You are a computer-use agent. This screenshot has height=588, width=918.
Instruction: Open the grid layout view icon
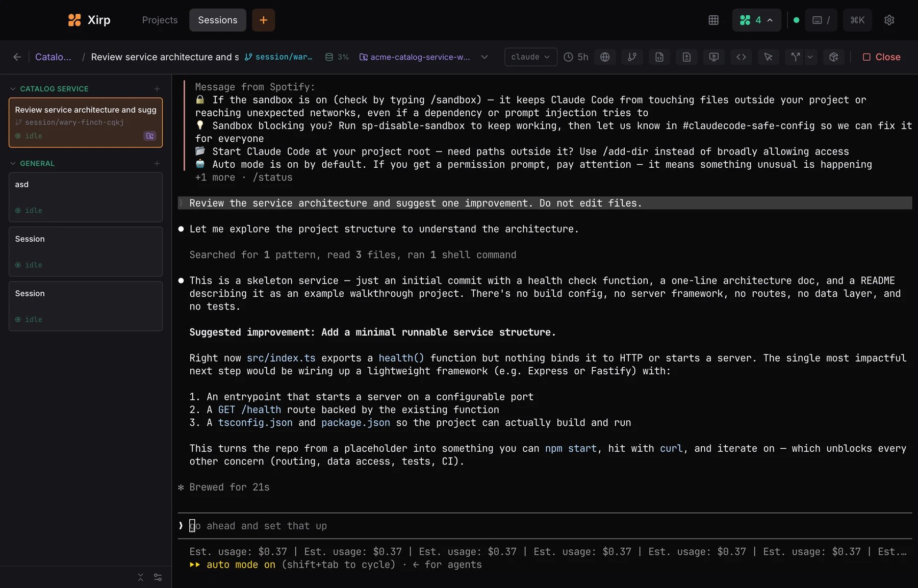(x=713, y=20)
